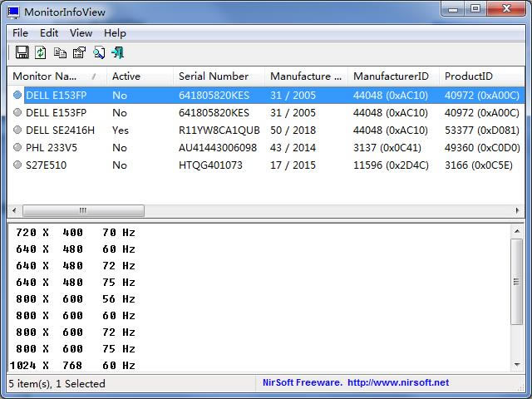532x399 pixels.
Task: Click manufacture date 43 / 2014
Action: click(293, 148)
